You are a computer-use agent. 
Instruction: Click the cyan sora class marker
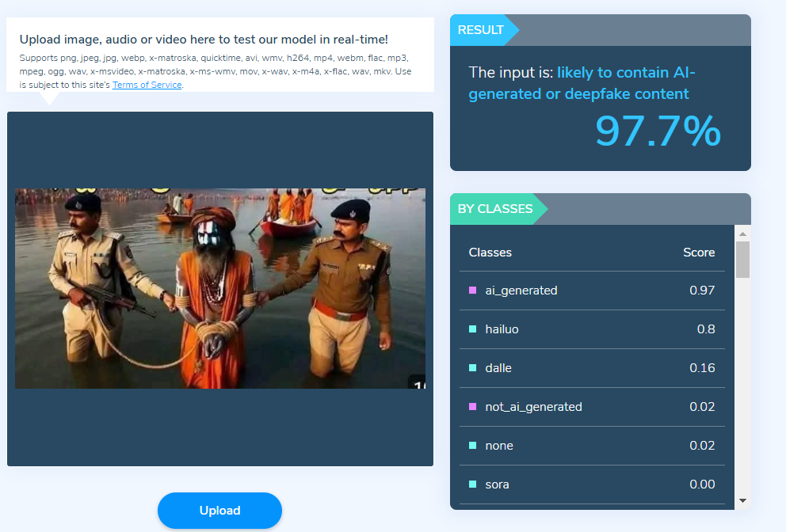[472, 484]
